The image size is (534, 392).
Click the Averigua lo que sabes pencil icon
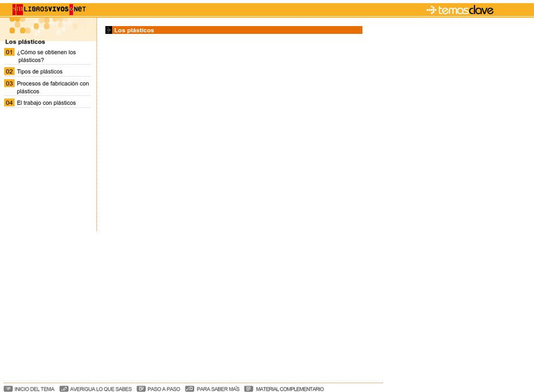point(63,389)
